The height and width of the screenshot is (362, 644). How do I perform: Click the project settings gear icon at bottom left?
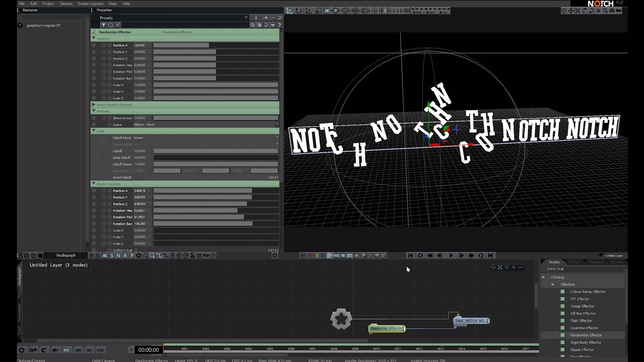22,350
